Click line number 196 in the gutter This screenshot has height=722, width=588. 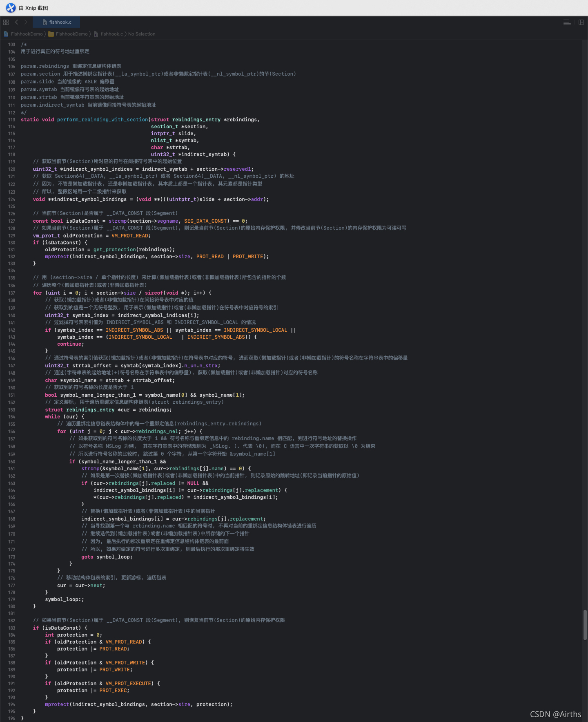coord(11,718)
